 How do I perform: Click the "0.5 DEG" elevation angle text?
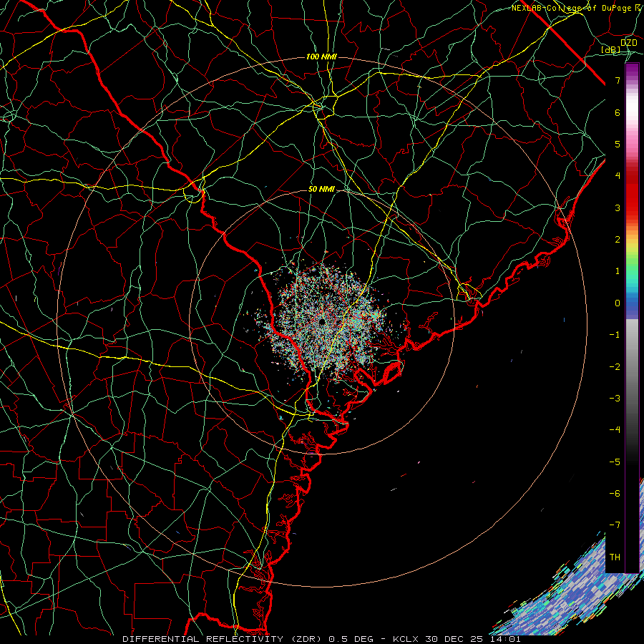[x=351, y=639]
